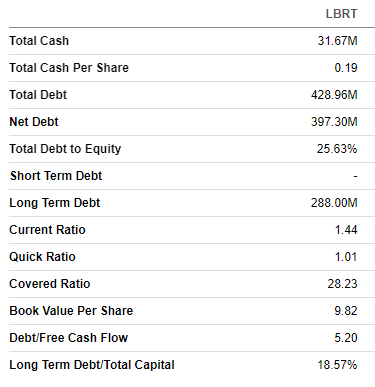
Task: Click the Current Ratio label
Action: [x=47, y=230]
